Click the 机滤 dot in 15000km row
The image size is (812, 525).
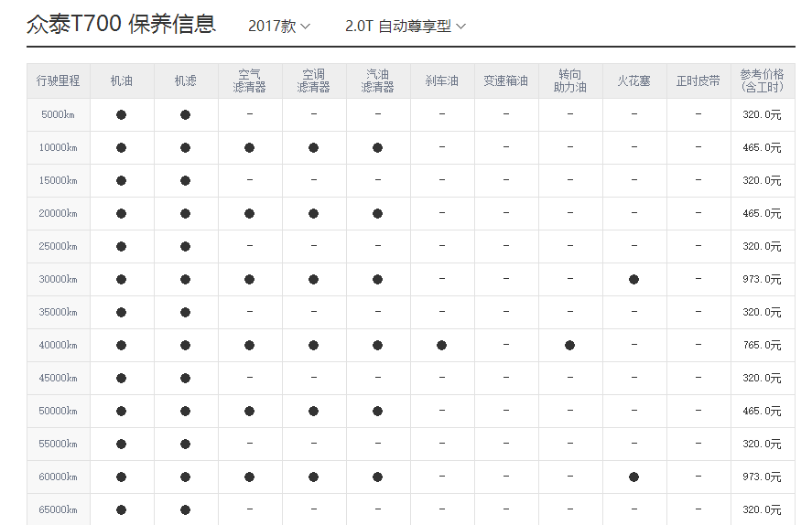click(186, 180)
